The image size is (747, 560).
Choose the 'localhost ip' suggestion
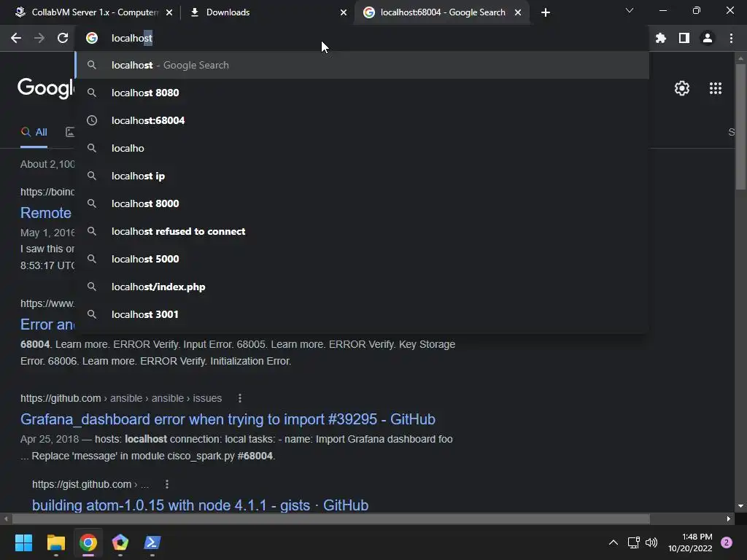pyautogui.click(x=362, y=176)
